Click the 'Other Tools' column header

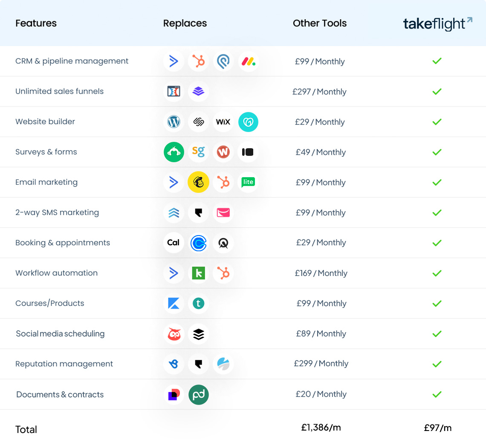[x=320, y=23]
